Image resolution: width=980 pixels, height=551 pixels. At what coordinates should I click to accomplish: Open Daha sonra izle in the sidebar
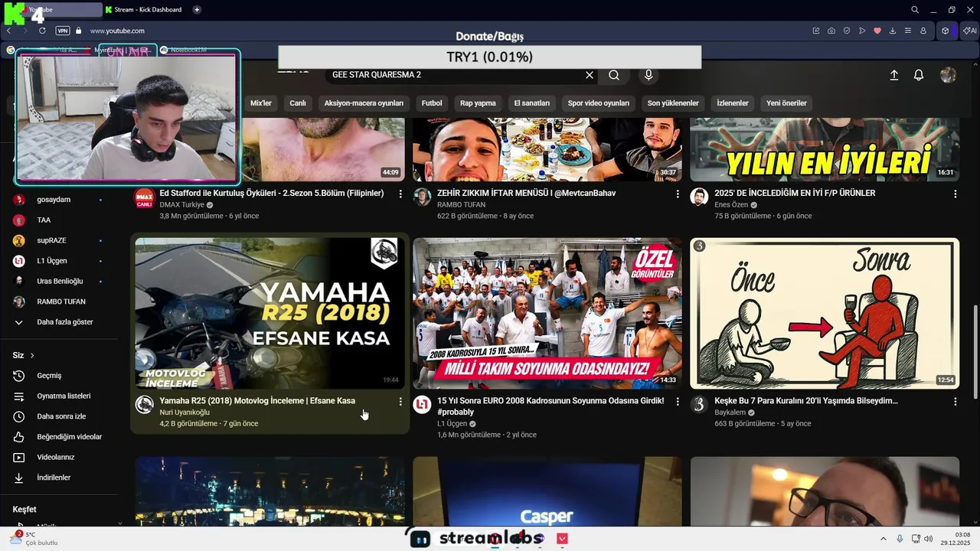pos(61,416)
